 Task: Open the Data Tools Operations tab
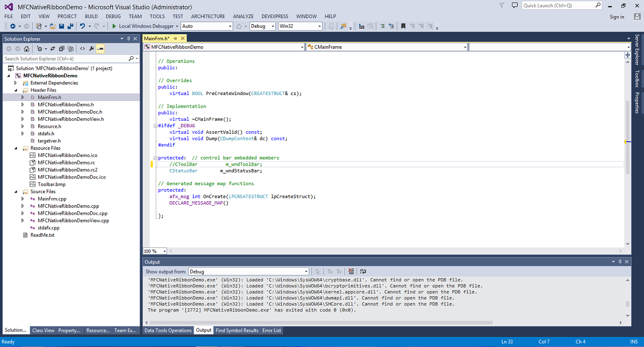[x=168, y=330]
